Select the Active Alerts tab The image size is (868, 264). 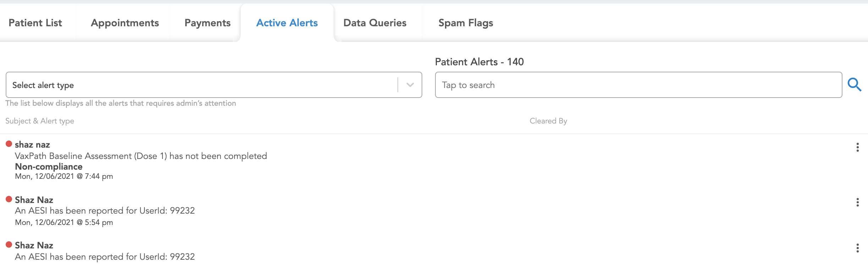click(287, 23)
